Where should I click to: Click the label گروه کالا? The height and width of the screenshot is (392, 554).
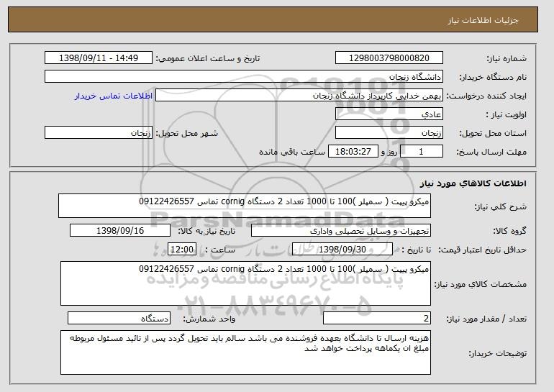coord(509,231)
